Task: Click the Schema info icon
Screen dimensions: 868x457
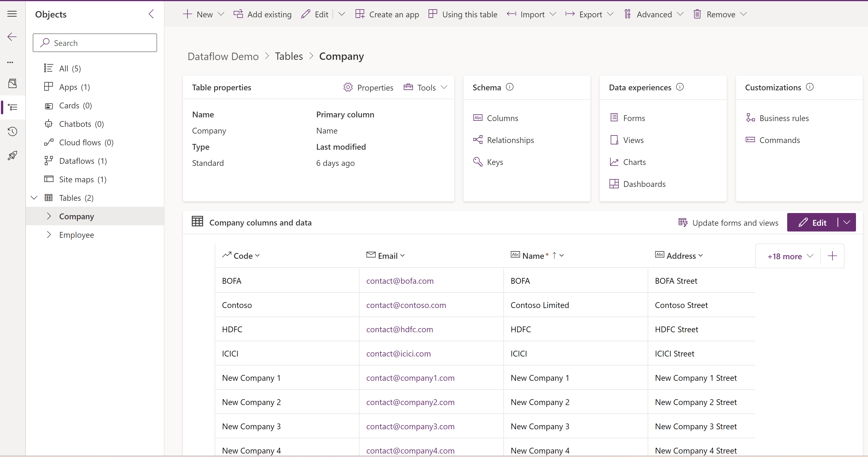Action: click(510, 87)
